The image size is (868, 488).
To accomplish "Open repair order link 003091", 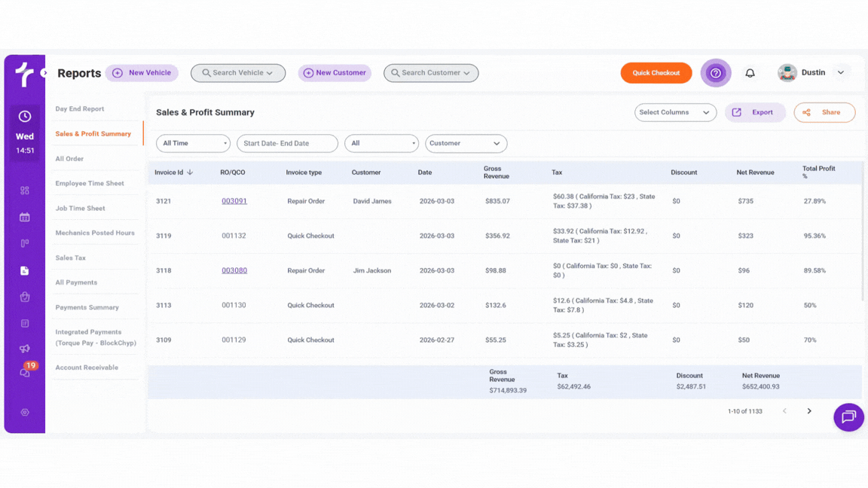I will click(x=234, y=201).
